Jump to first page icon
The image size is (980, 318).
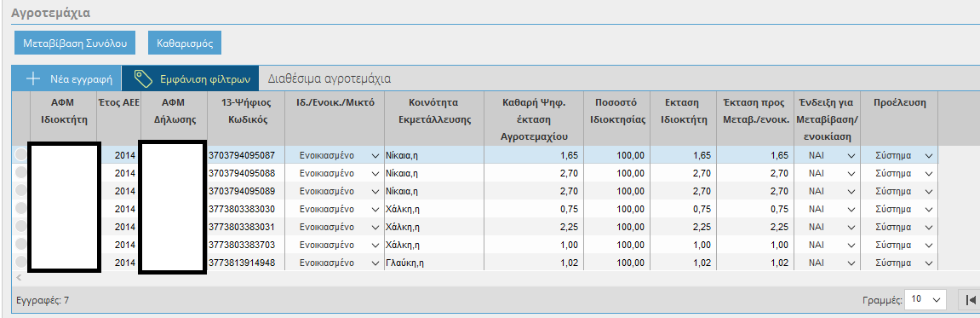pyautogui.click(x=970, y=300)
